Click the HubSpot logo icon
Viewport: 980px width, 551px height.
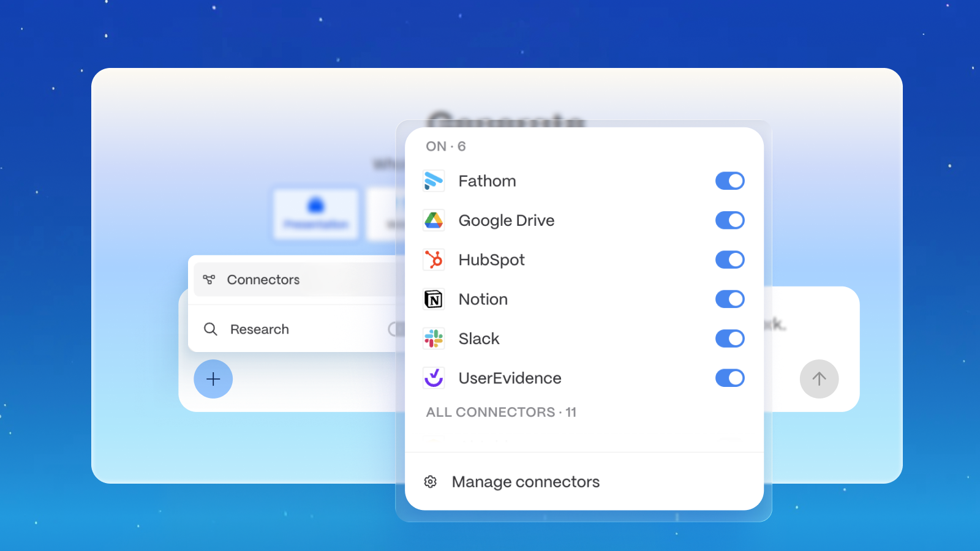click(434, 260)
